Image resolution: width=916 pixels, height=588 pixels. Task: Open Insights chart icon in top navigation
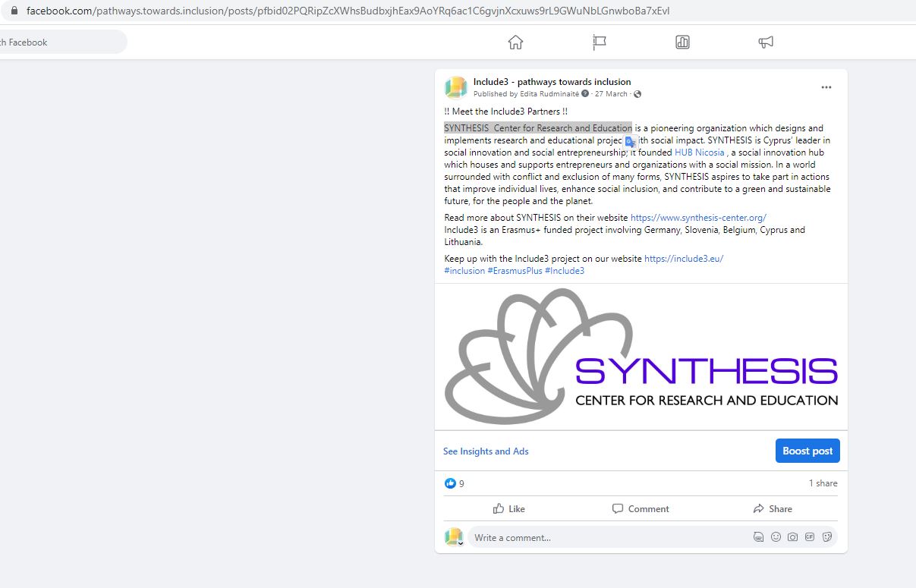click(x=682, y=42)
